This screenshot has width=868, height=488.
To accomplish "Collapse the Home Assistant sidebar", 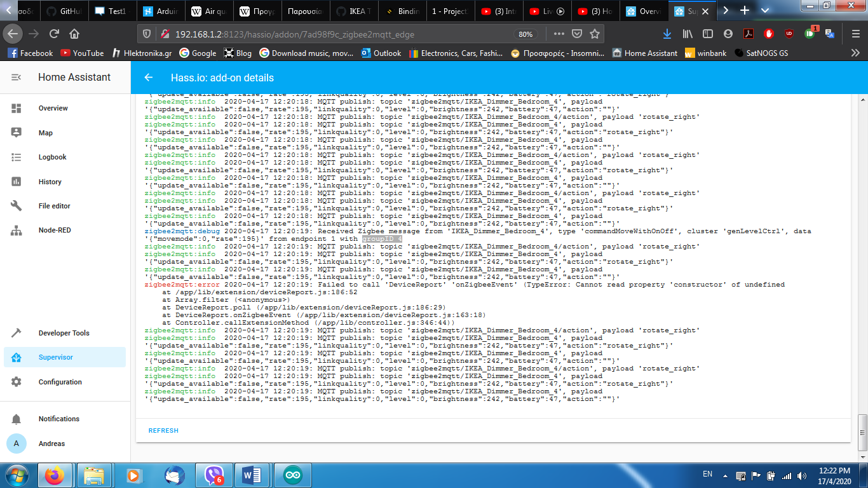I will (15, 77).
